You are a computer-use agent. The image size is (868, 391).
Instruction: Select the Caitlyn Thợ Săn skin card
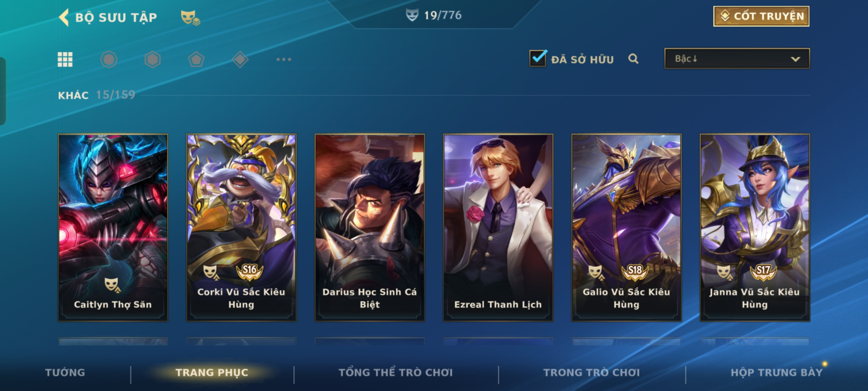113,228
